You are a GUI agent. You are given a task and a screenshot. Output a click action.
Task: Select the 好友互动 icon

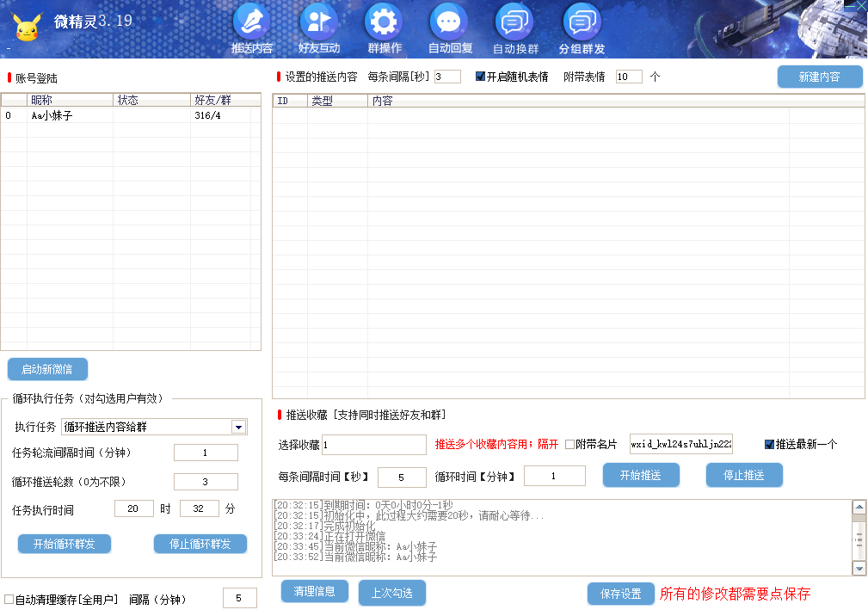click(x=317, y=24)
